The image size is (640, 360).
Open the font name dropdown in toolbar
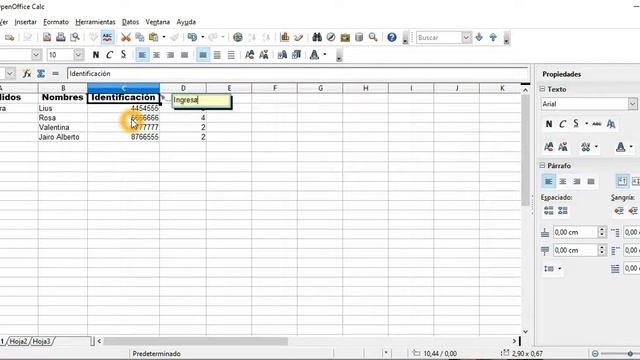point(36,55)
